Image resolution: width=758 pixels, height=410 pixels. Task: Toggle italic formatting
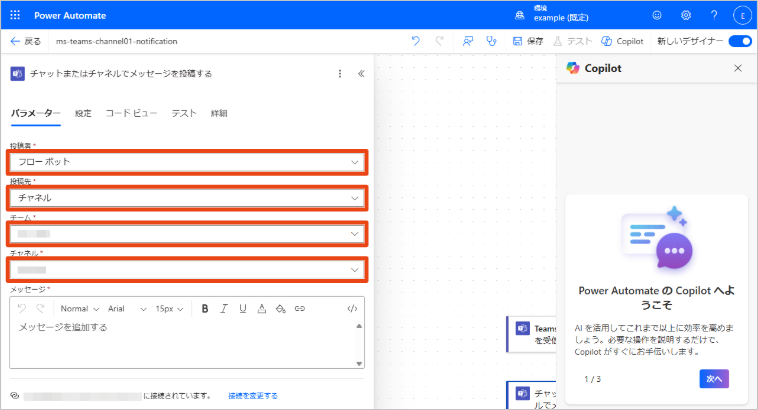[x=224, y=308]
